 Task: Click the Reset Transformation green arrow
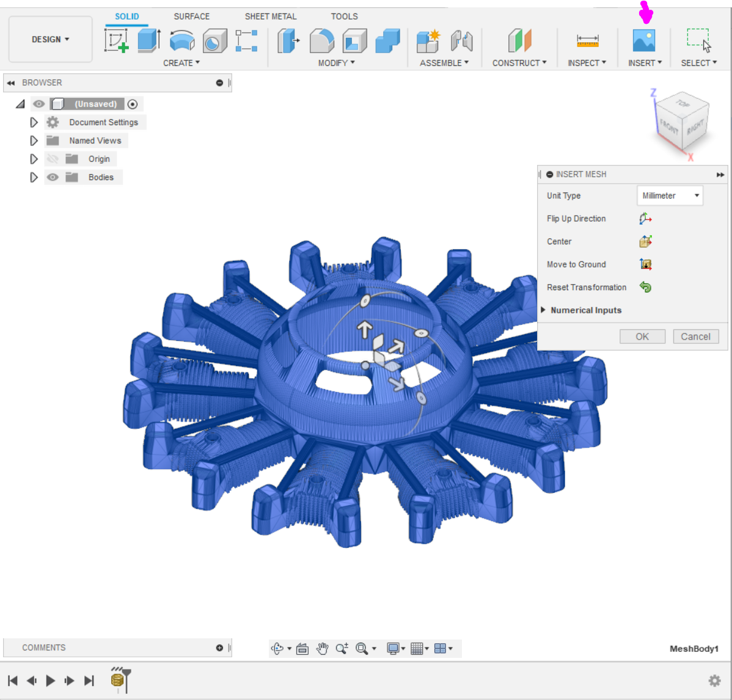645,287
